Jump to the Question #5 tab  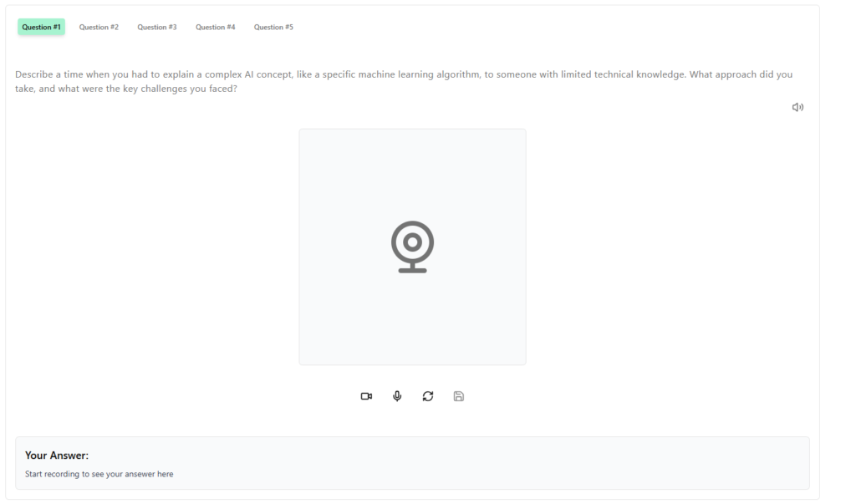click(x=273, y=27)
